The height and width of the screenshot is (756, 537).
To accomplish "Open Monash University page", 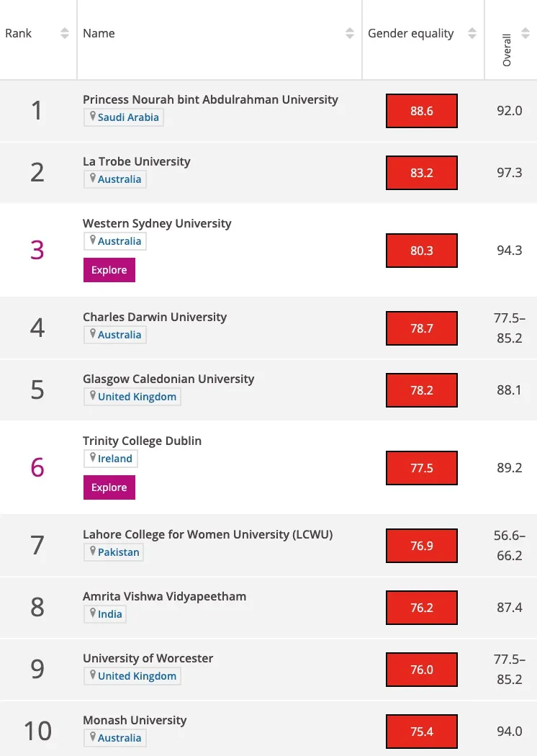I will coord(135,720).
